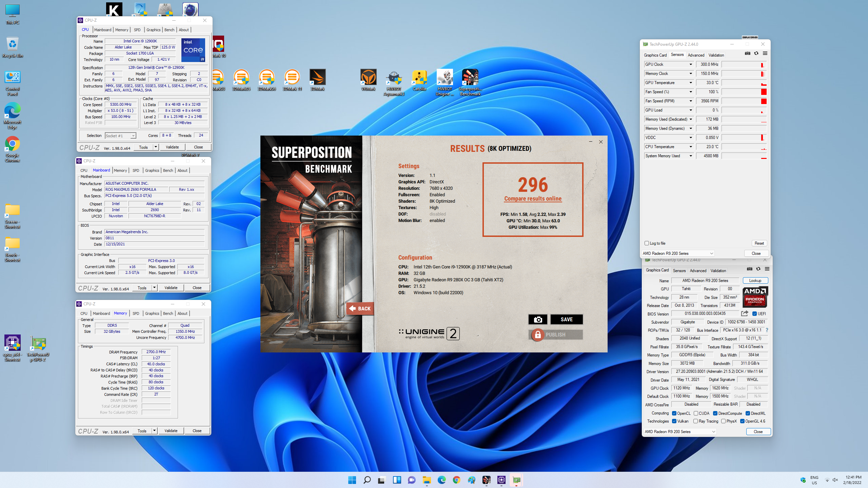Open CPU-Z Socket #1 selection dropdown

pos(120,136)
